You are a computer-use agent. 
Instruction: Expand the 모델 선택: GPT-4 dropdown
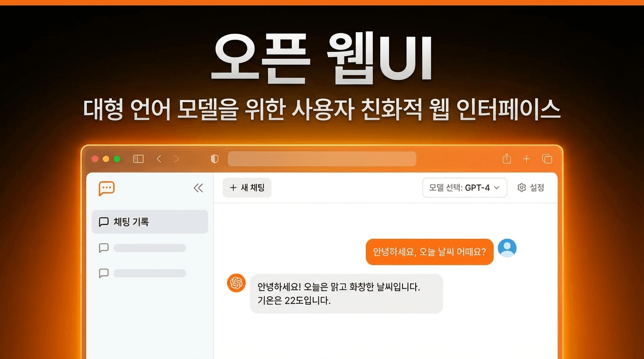tap(464, 188)
